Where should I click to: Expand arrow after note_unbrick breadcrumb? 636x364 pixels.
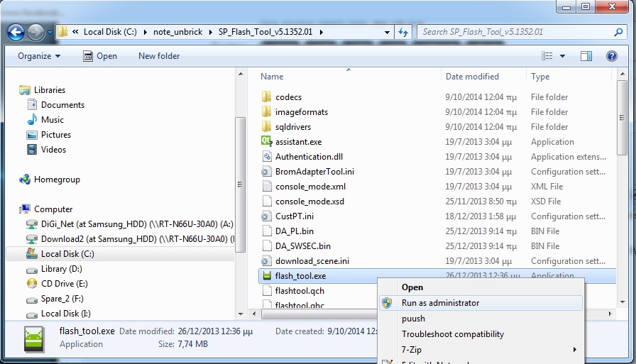(x=211, y=32)
